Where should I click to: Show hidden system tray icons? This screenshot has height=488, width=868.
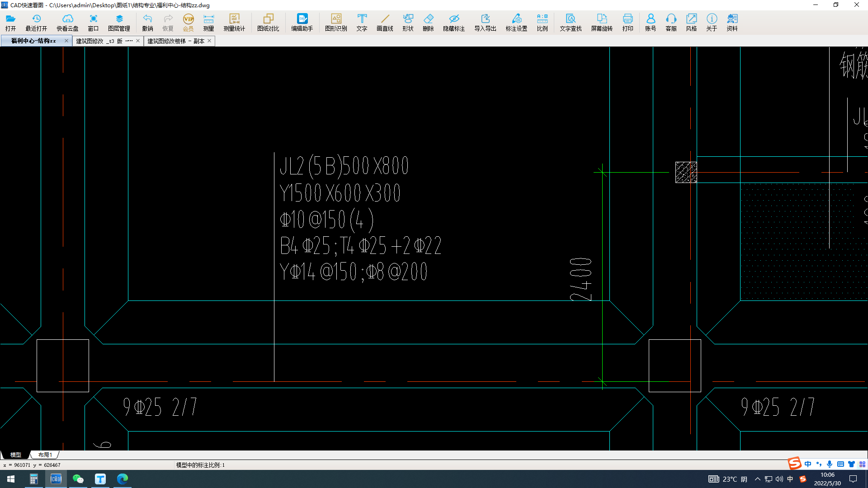(758, 479)
